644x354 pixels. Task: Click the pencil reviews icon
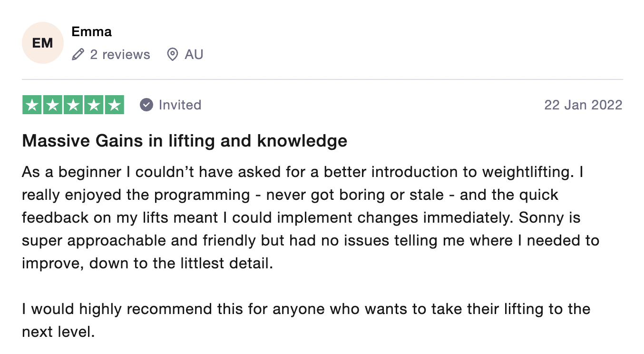click(x=78, y=55)
